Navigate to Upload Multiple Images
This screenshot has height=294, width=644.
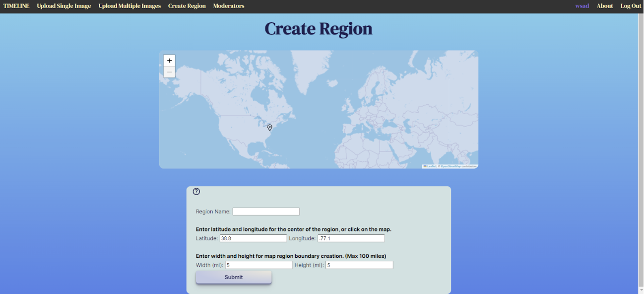pos(129,6)
